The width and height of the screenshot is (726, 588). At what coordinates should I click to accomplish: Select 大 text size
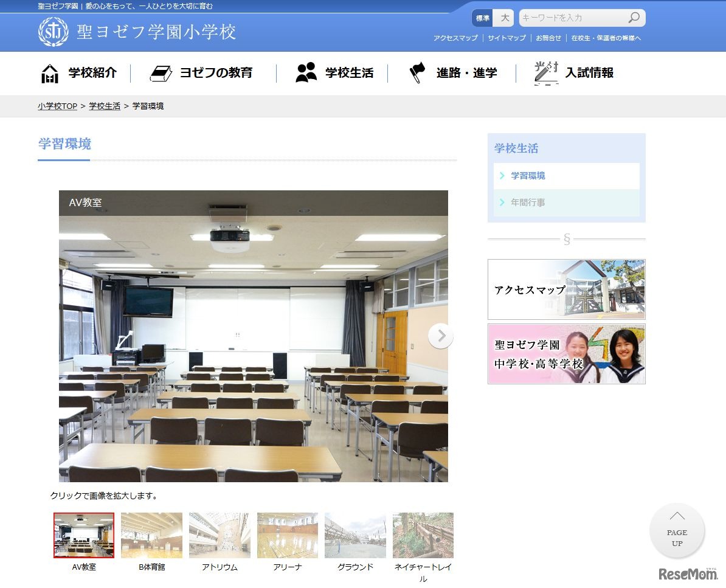click(504, 18)
